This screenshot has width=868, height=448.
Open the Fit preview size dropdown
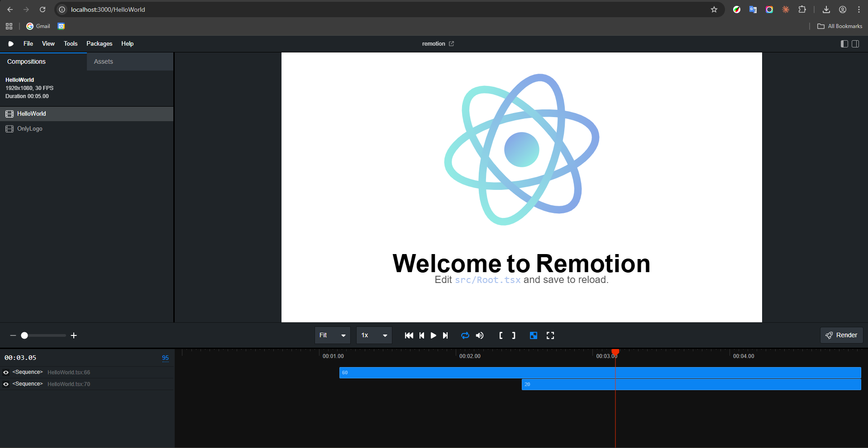coord(332,335)
